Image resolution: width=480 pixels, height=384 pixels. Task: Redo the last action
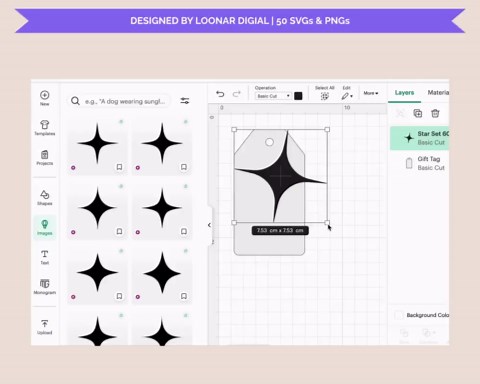point(237,94)
